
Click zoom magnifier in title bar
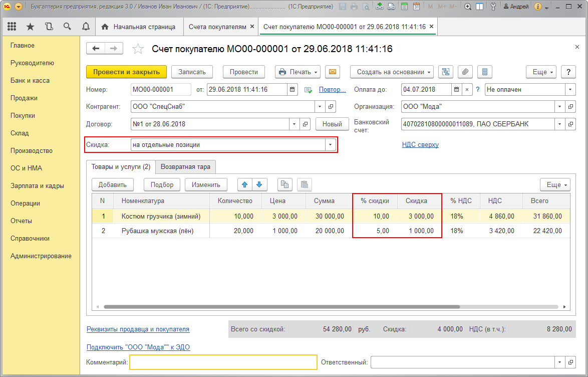point(468,7)
